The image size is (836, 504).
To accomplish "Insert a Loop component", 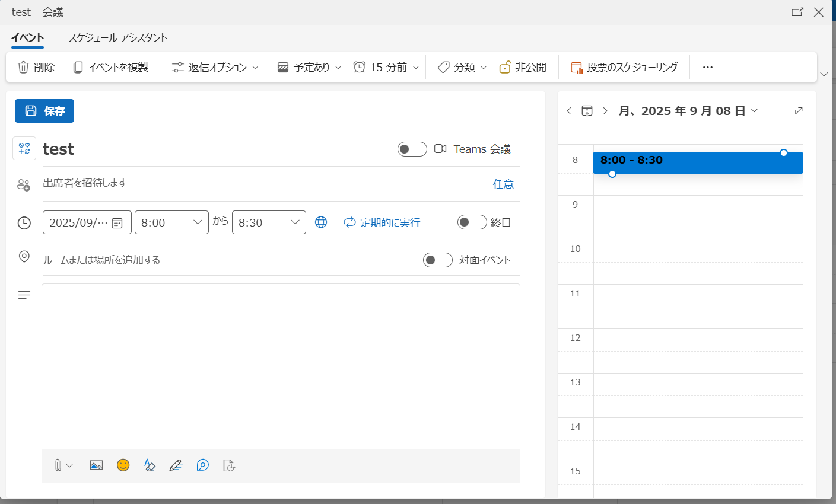I will tap(202, 465).
